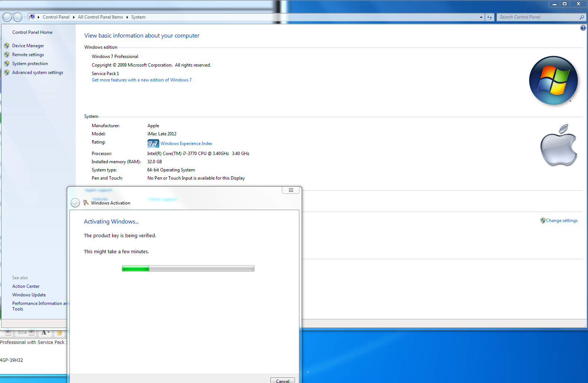Click the 7.7 rating badge
This screenshot has width=588, height=383.
click(x=153, y=144)
